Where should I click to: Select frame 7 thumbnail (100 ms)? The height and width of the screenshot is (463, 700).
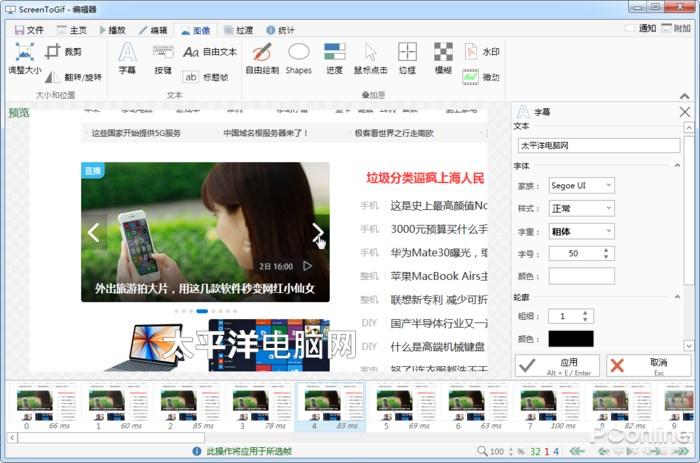pos(546,407)
